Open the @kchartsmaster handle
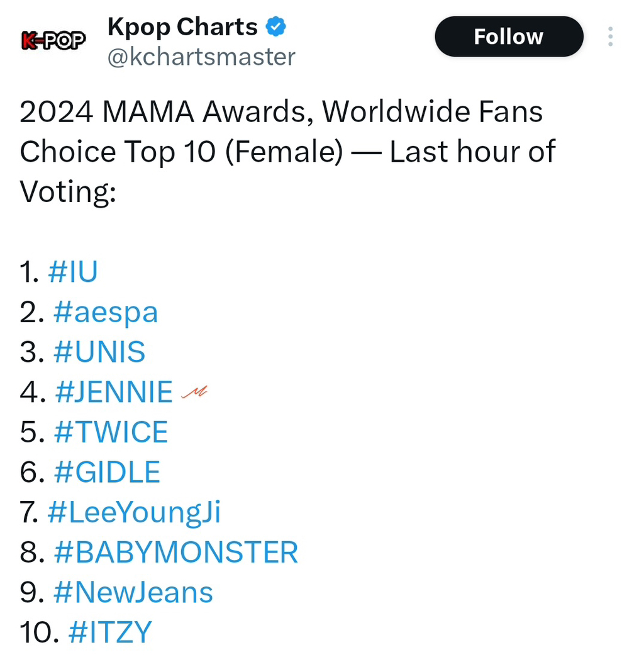 [201, 57]
